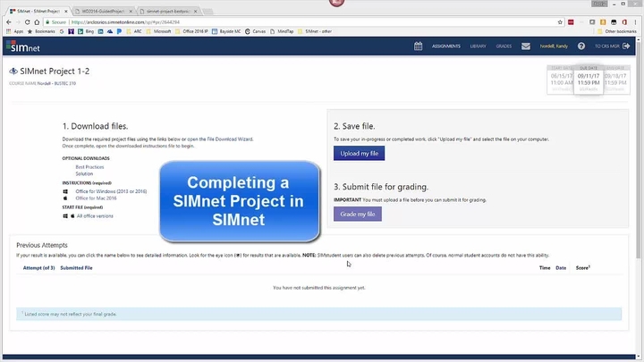The width and height of the screenshot is (644, 362).
Task: Go to the browser home icon
Action: (x=37, y=22)
